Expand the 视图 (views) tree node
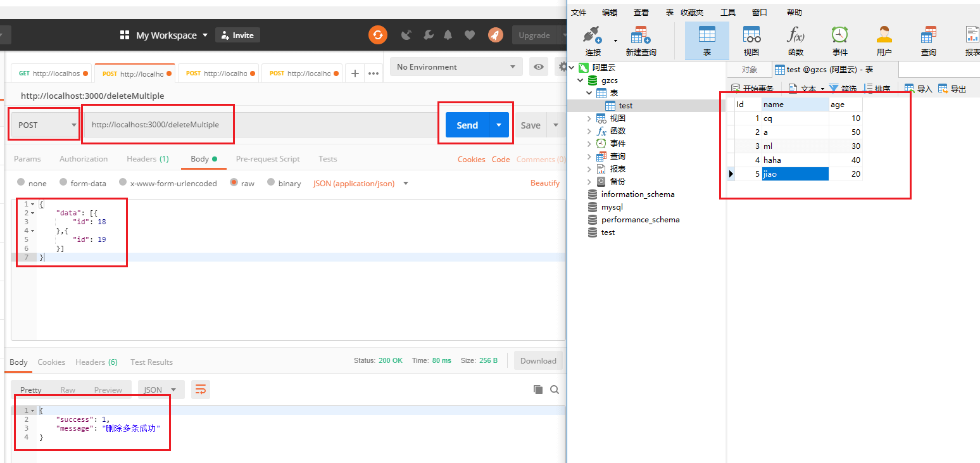The image size is (980, 463). point(589,118)
